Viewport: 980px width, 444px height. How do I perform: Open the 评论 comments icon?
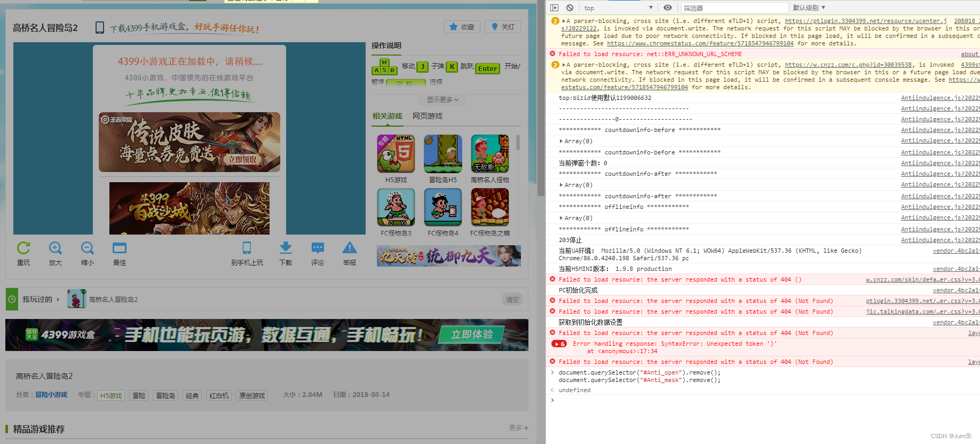coord(318,248)
